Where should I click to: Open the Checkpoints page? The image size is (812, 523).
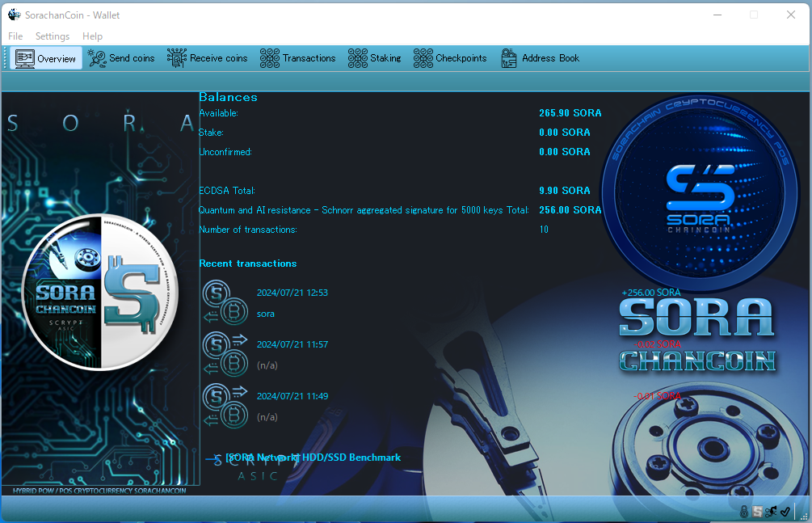coord(450,58)
